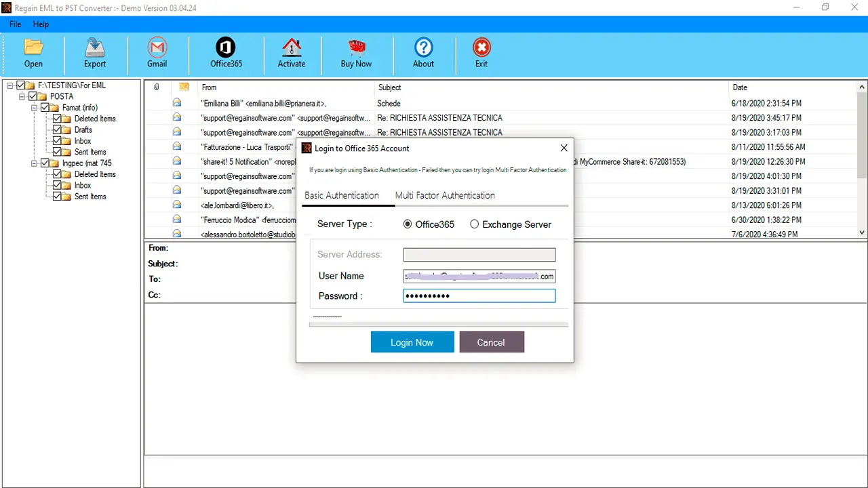Click the paperclip attachment column header
868x488 pixels.
[157, 87]
